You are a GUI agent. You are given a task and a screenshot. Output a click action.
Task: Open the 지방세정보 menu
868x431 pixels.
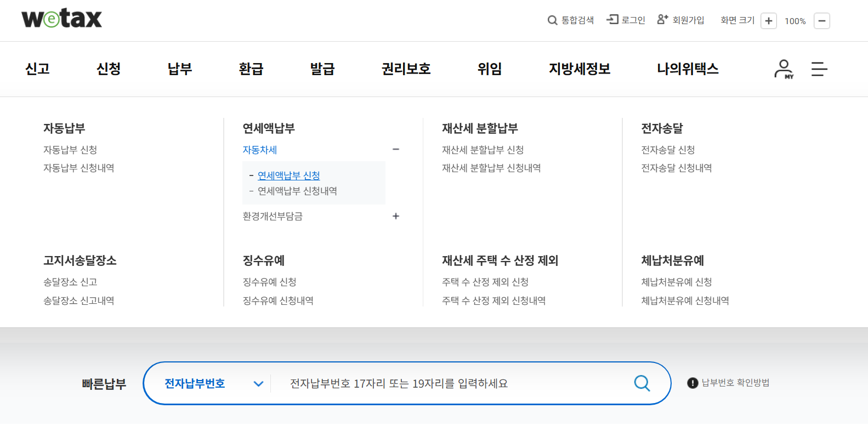(x=580, y=69)
